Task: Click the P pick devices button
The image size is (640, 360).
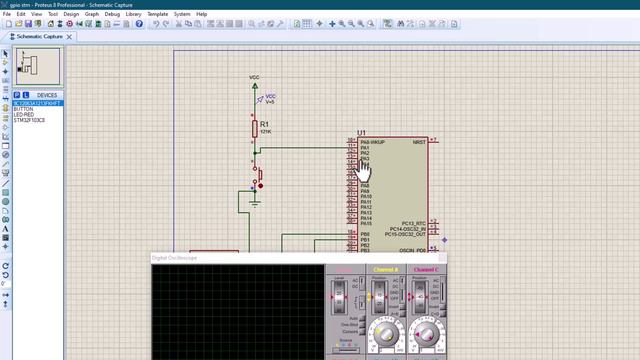Action: pyautogui.click(x=17, y=95)
